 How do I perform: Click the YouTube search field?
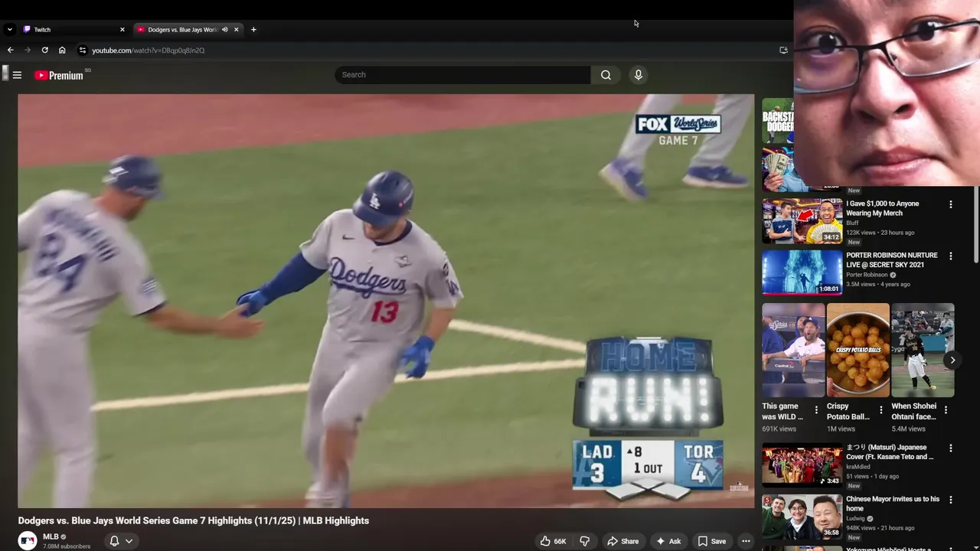pyautogui.click(x=462, y=75)
